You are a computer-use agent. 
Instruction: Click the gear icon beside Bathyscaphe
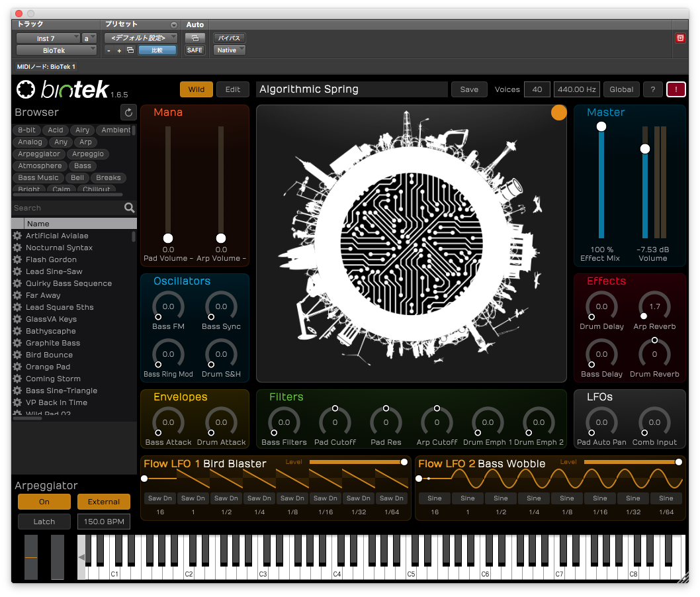[17, 331]
